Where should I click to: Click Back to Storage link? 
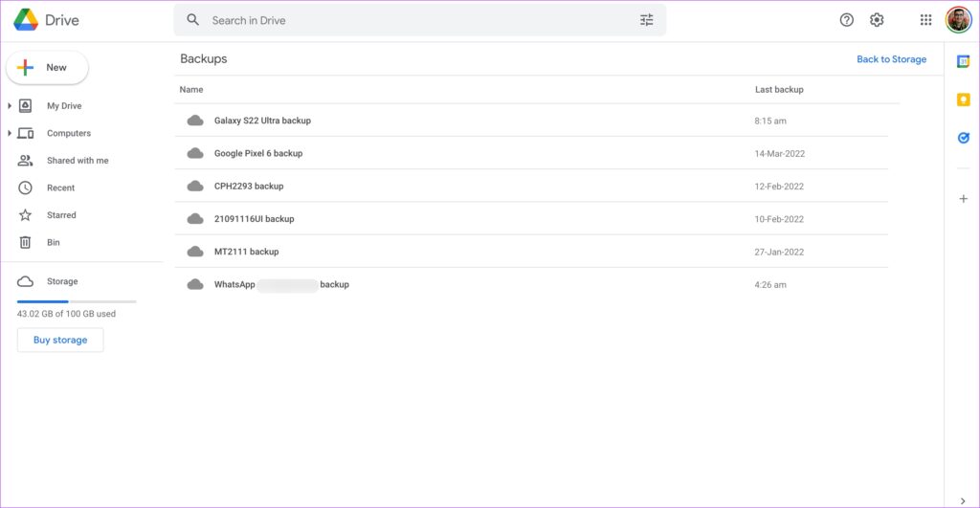click(x=891, y=59)
